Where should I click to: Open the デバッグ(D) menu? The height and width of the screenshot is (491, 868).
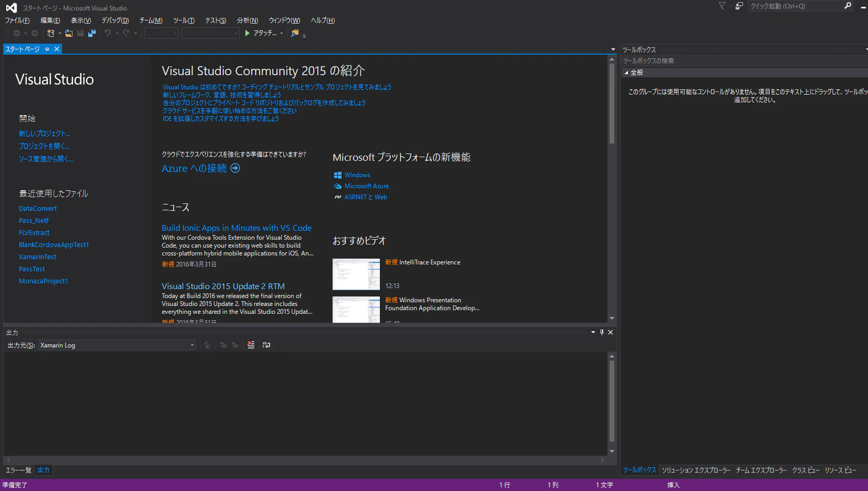click(x=115, y=21)
